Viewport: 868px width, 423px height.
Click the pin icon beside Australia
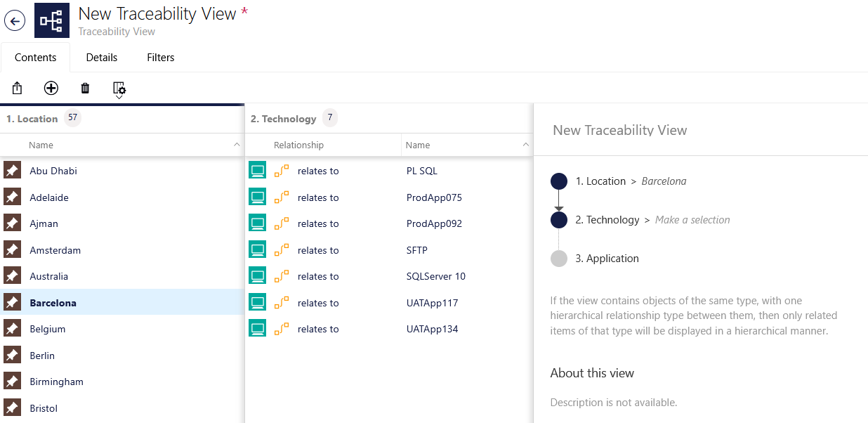[x=12, y=276]
